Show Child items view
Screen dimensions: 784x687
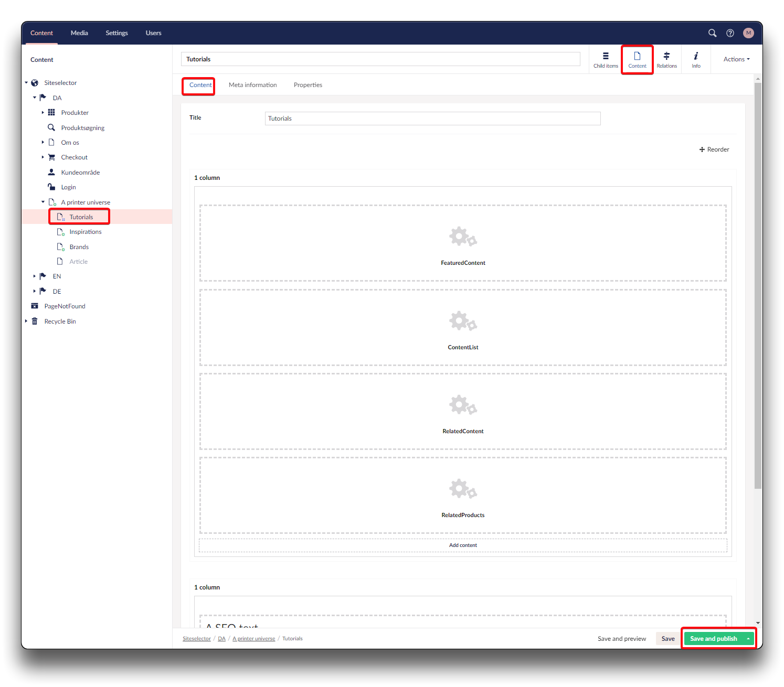[x=606, y=59]
